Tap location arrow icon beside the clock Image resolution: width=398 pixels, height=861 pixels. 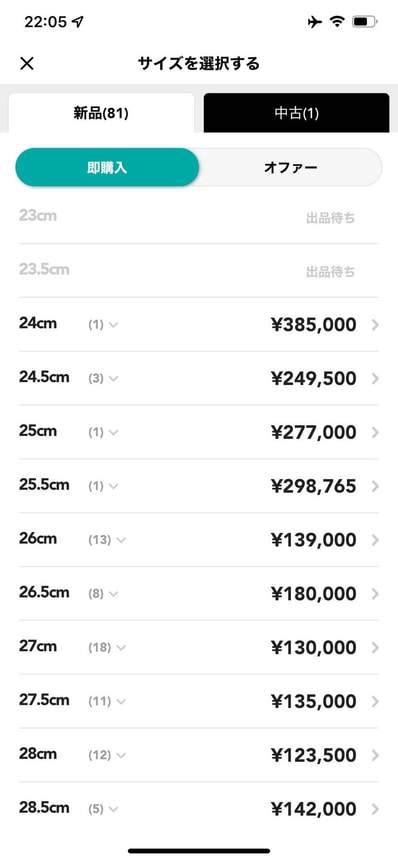coord(77,22)
